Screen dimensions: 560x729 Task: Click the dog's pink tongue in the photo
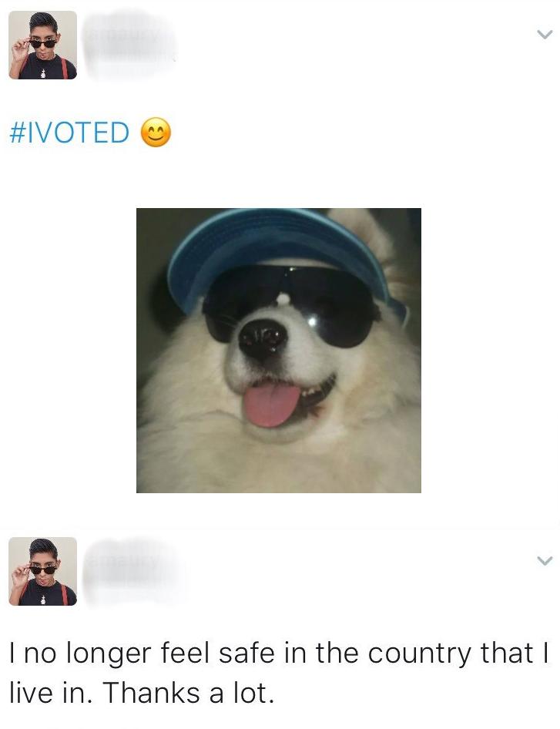[272, 404]
